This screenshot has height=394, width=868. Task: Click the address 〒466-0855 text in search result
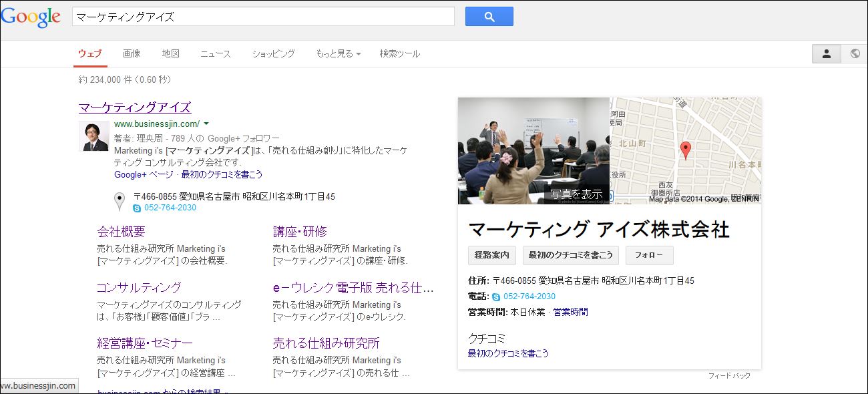[234, 196]
